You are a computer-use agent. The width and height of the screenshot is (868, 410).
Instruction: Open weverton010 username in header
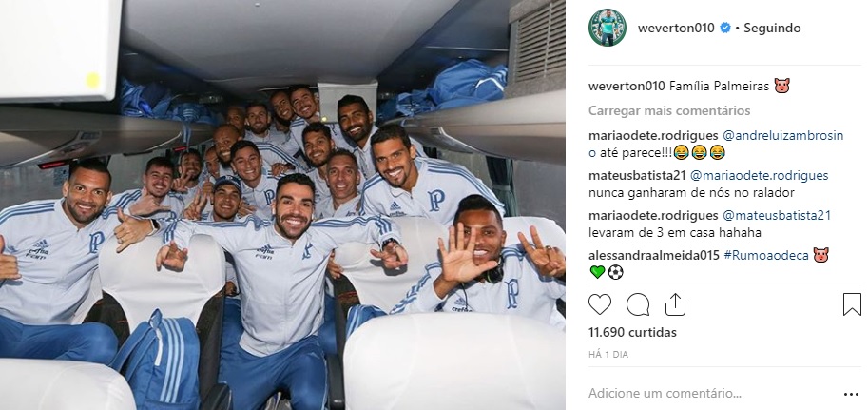click(676, 28)
